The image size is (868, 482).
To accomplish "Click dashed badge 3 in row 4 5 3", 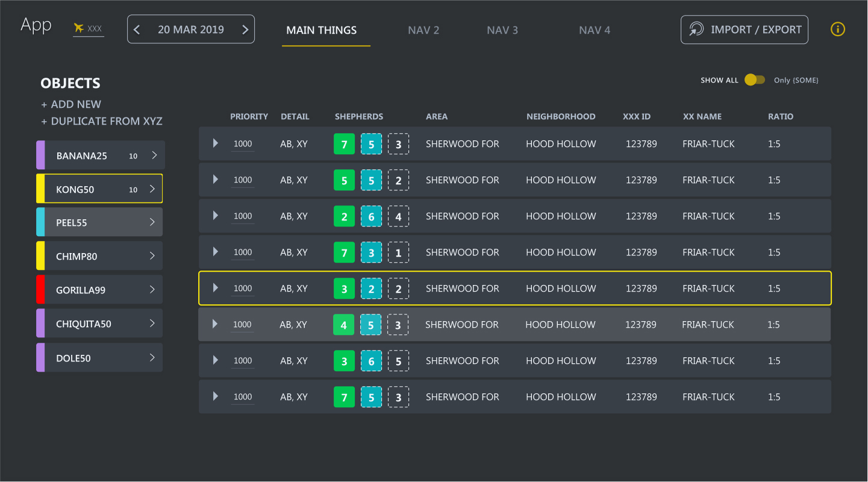I will click(398, 325).
